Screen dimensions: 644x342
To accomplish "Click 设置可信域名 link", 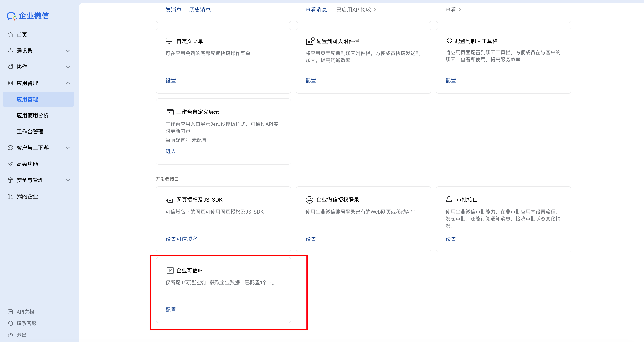I will pyautogui.click(x=182, y=239).
